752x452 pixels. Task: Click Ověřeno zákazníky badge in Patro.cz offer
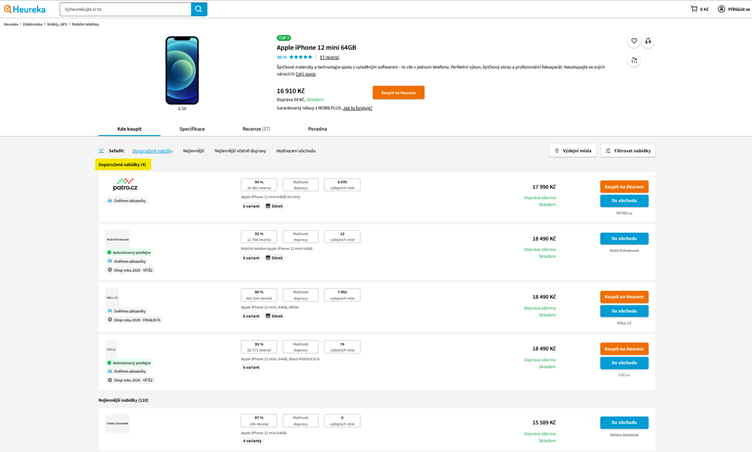[x=127, y=201]
